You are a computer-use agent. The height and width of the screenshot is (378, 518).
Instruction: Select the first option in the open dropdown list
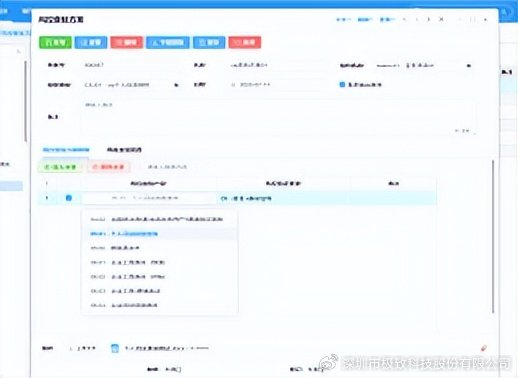[x=159, y=219]
